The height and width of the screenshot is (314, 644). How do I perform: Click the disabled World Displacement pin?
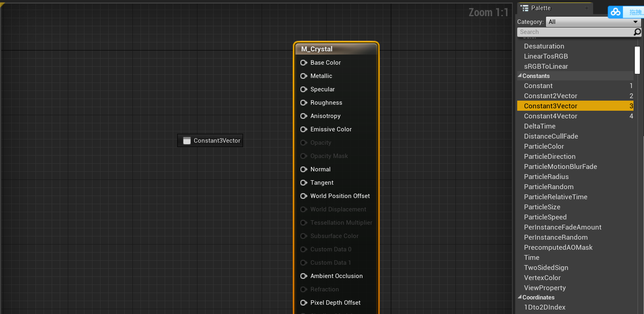point(304,209)
